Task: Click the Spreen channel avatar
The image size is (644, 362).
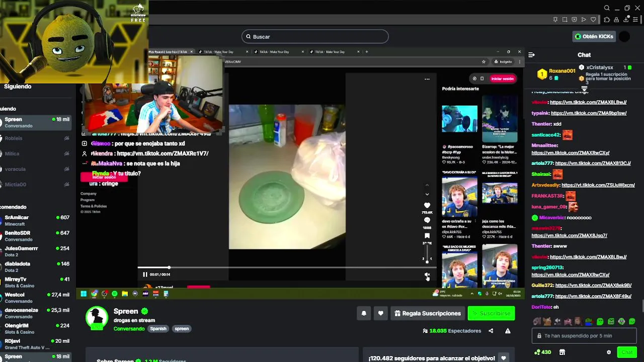Action: pyautogui.click(x=97, y=318)
